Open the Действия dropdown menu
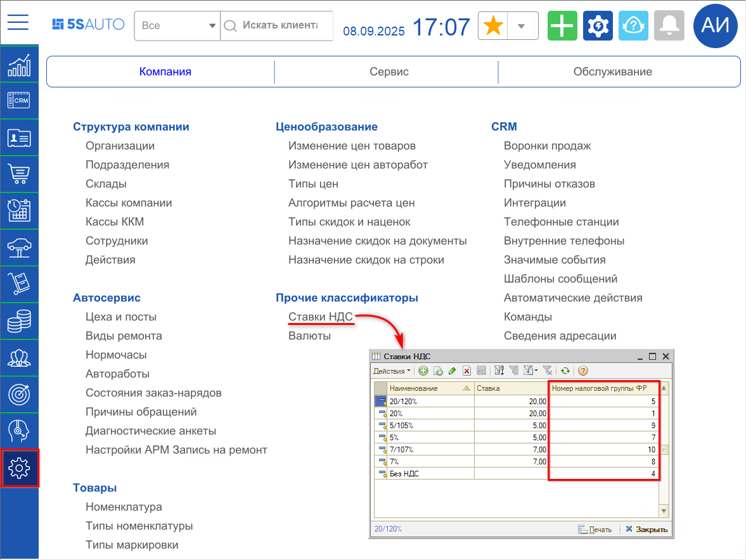Screen dimensions: 746x560 click(x=392, y=371)
